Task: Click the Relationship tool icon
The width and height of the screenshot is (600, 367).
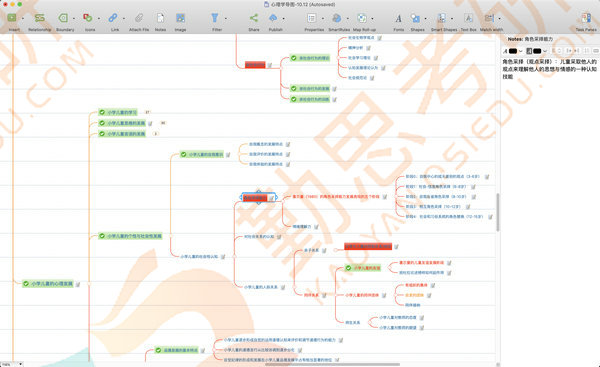Action: 39,18
